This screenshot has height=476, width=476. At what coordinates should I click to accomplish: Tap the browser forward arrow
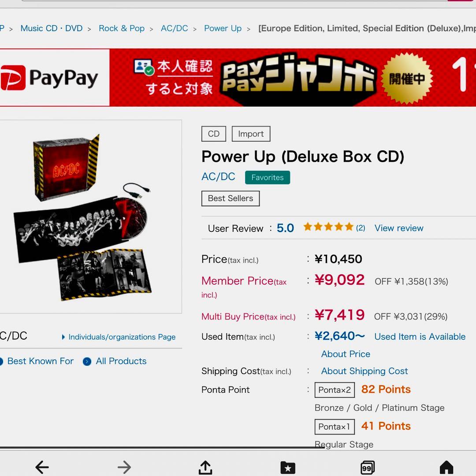coord(124,467)
